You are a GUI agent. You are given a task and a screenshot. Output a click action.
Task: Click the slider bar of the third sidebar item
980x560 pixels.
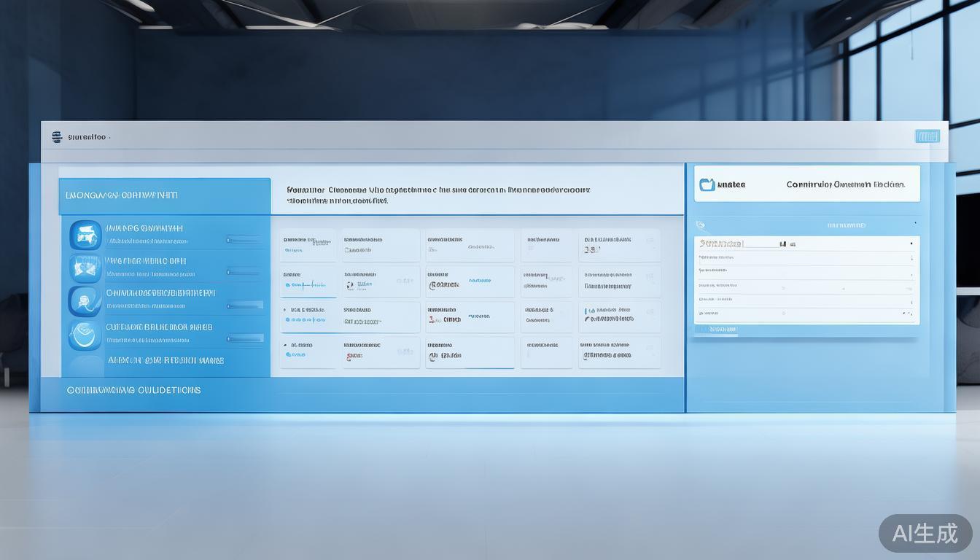coord(244,305)
